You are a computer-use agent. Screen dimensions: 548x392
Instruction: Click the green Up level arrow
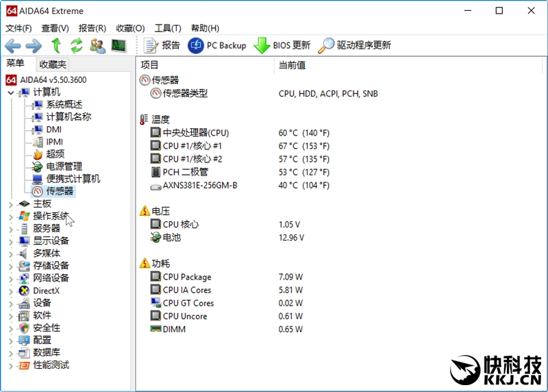(56, 45)
